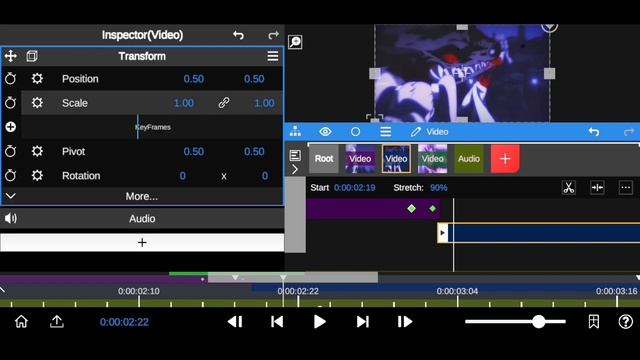Open more options ellipsis button
The height and width of the screenshot is (360, 640).
(x=625, y=188)
